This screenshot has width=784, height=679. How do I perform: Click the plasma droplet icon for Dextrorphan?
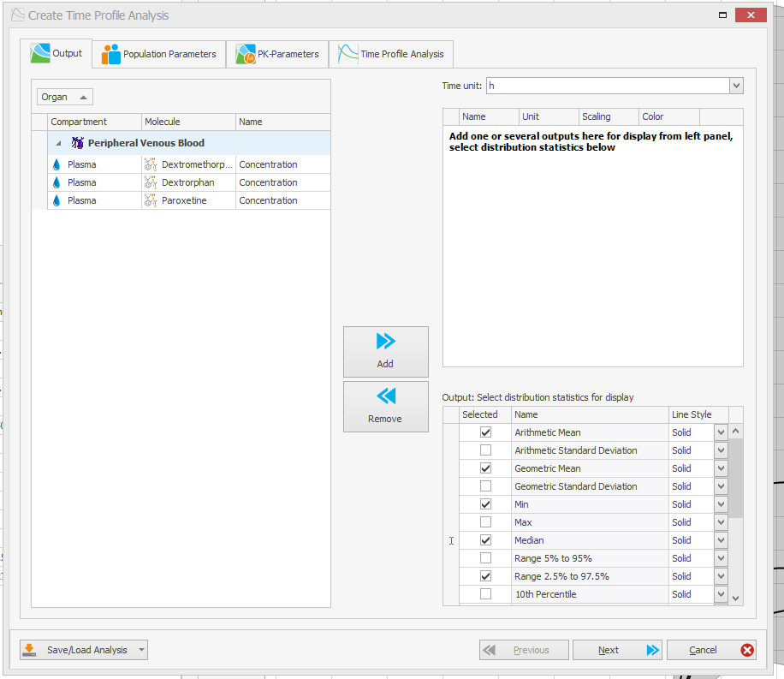pyautogui.click(x=56, y=182)
